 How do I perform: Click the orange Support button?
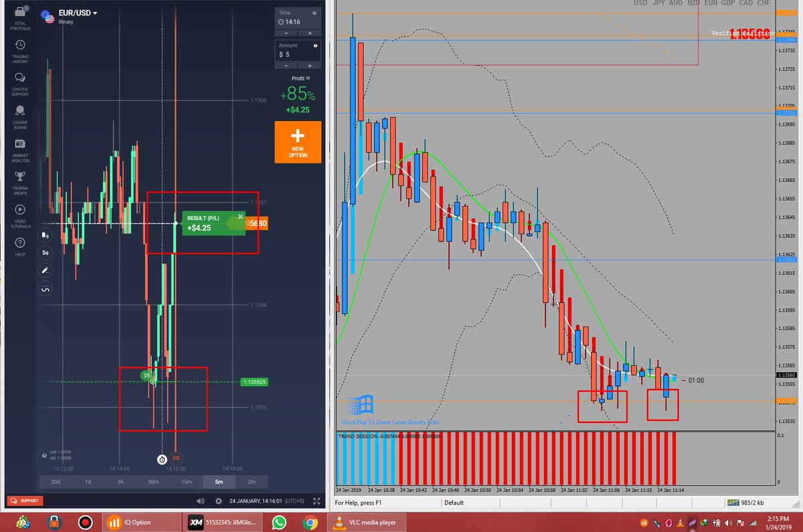[x=25, y=501]
